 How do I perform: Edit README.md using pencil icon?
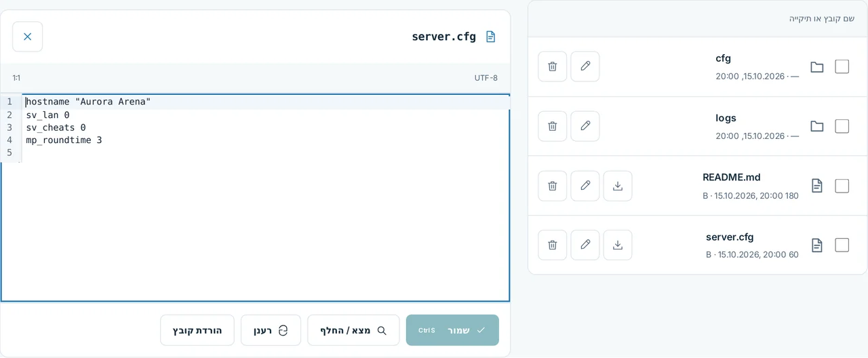coord(585,186)
